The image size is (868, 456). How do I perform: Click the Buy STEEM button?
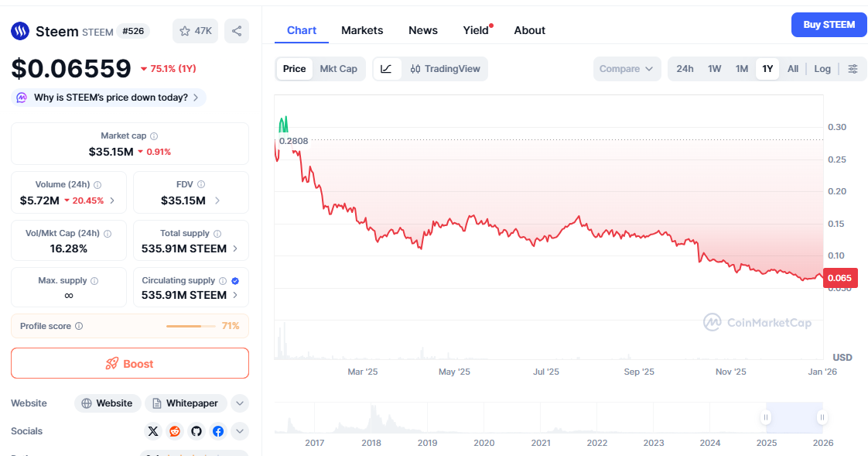(829, 25)
